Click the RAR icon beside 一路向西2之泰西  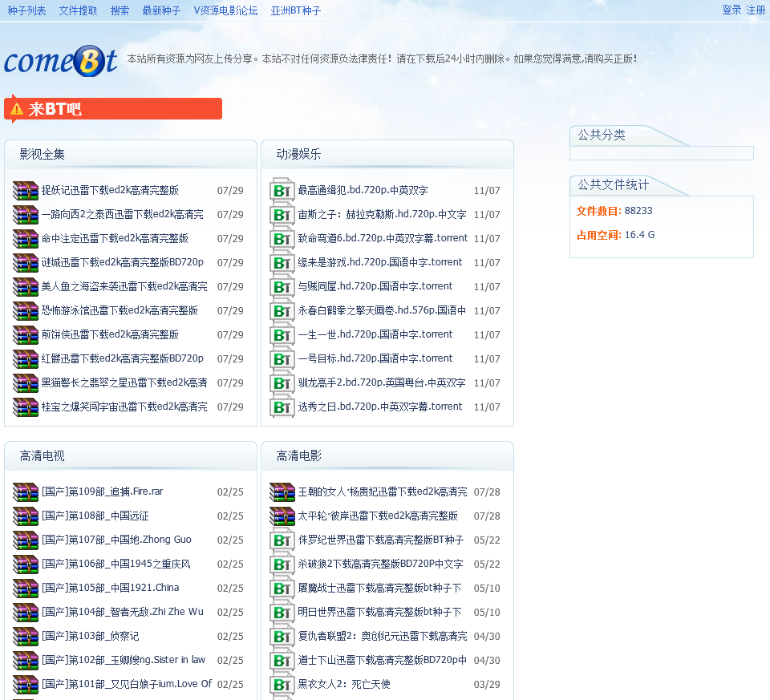(26, 215)
